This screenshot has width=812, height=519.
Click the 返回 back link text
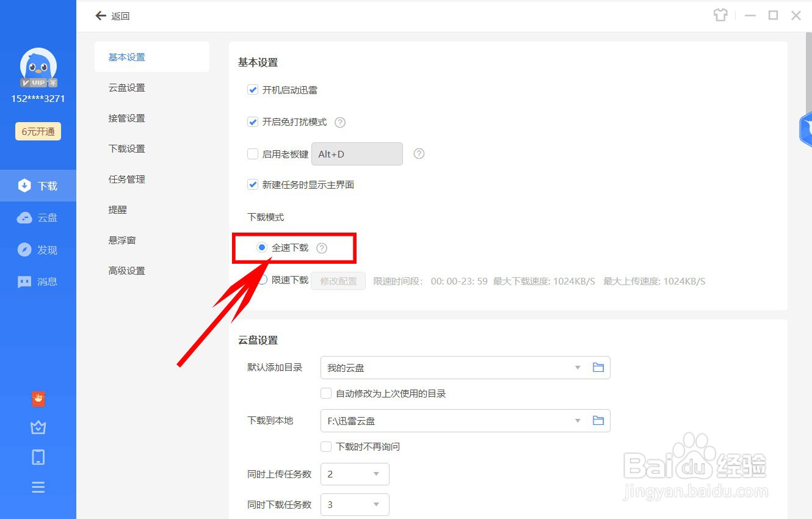(x=120, y=16)
